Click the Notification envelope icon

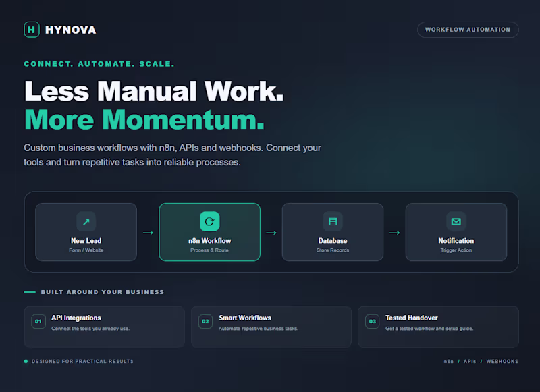456,221
